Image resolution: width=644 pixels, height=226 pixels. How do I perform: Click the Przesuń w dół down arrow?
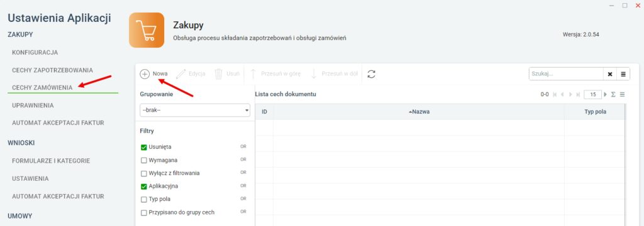[313, 74]
